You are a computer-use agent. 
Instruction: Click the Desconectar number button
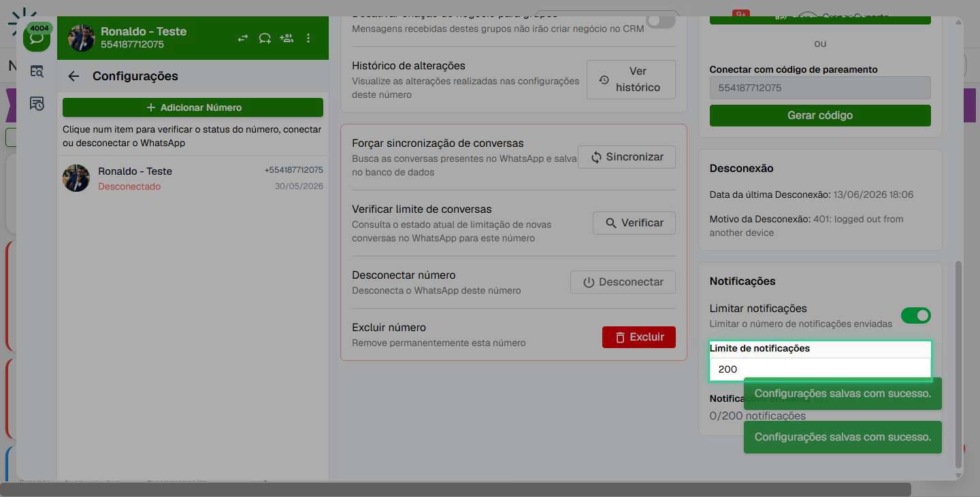tap(623, 282)
